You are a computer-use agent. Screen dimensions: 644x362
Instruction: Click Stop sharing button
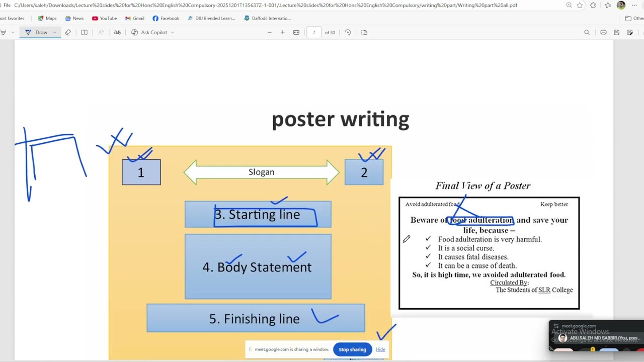[352, 349]
